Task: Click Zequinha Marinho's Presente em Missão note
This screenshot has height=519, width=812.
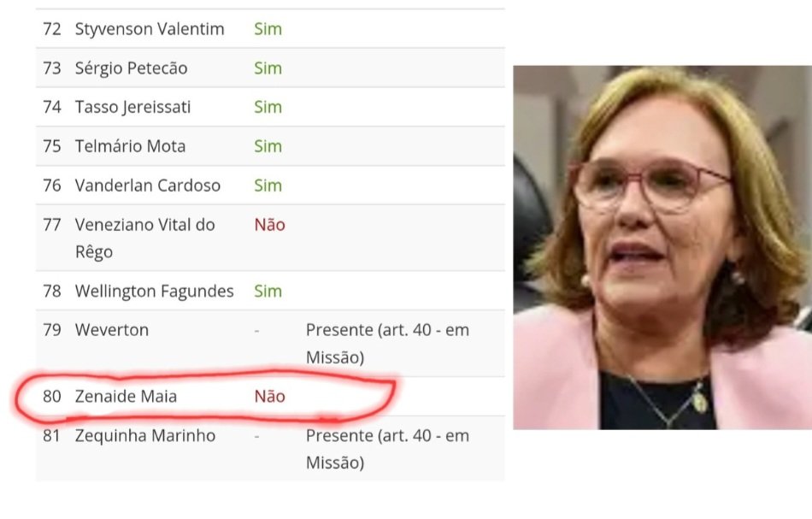Action: pos(387,449)
